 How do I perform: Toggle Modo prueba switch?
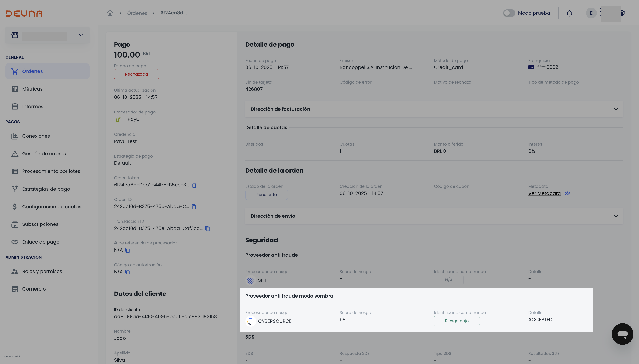tap(509, 13)
